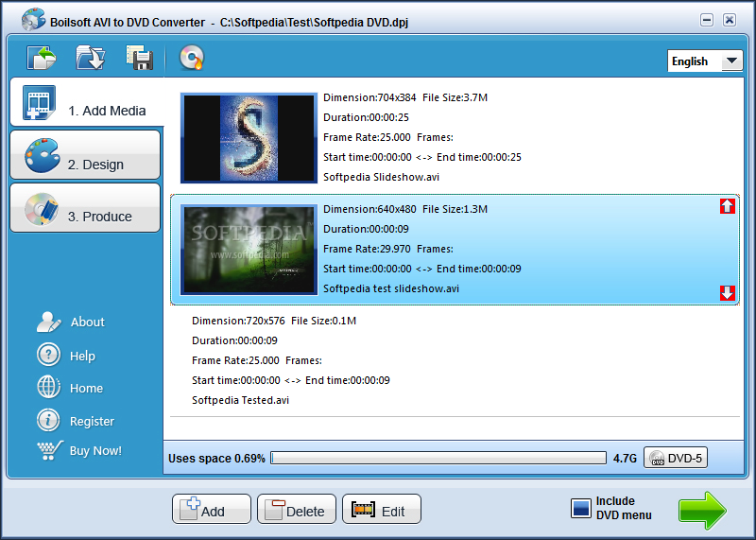Click the Uses space progress bar
The height and width of the screenshot is (540, 756).
pyautogui.click(x=438, y=458)
